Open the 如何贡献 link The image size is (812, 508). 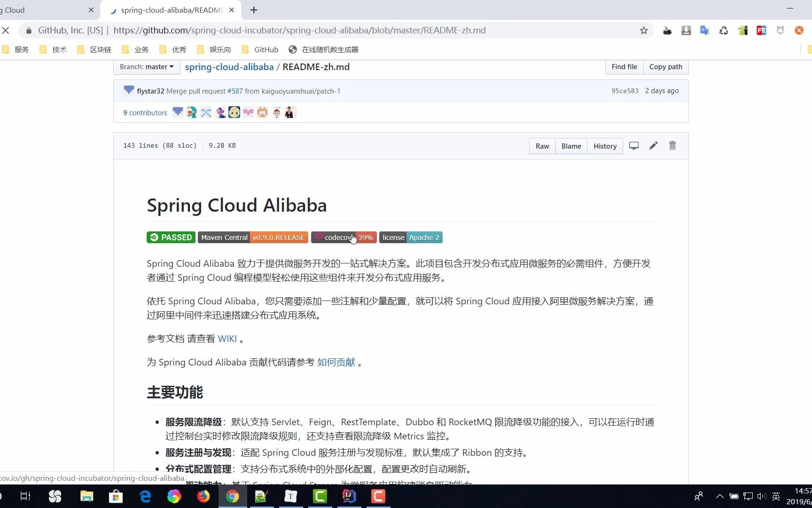coord(336,362)
